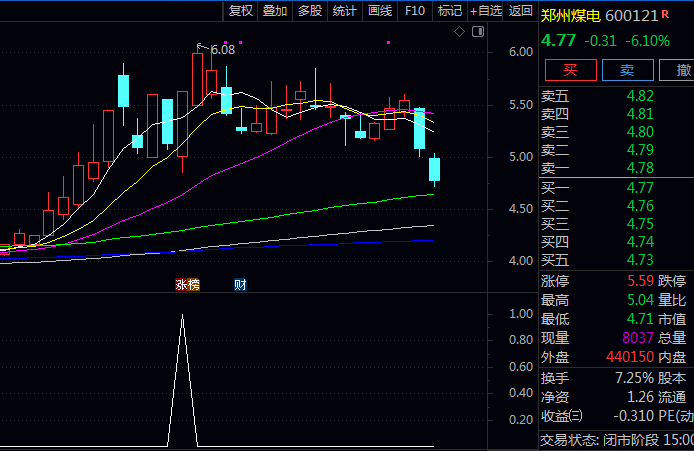694x451 pixels.
Task: Click the 返回 back button
Action: pos(520,11)
